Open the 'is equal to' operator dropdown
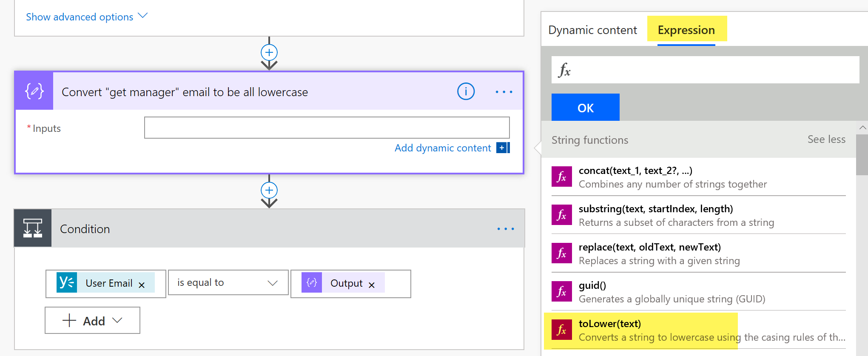Viewport: 868px width, 356px height. pyautogui.click(x=228, y=282)
